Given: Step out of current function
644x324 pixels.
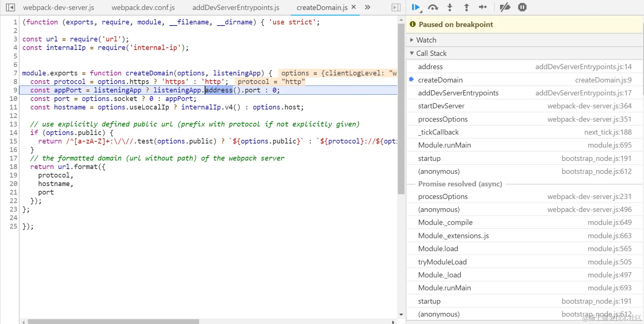Looking at the screenshot, I should pyautogui.click(x=466, y=7).
